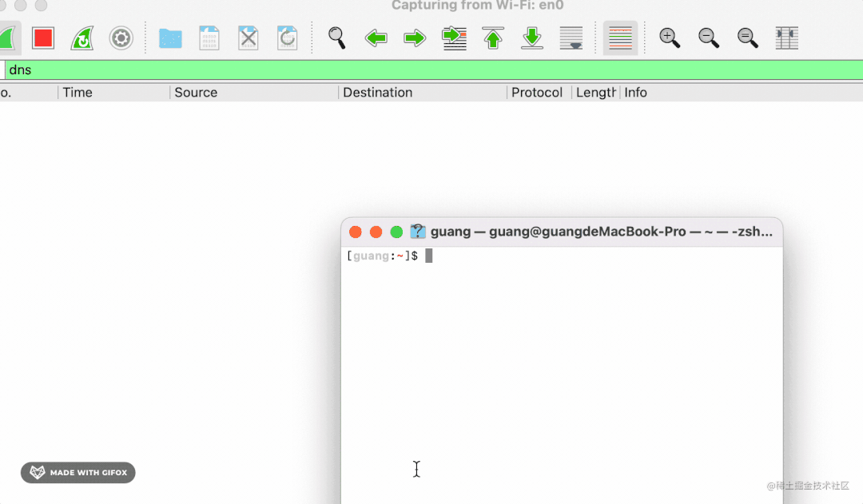This screenshot has height=504, width=863.
Task: Minimize the guang terminal window
Action: coord(376,232)
